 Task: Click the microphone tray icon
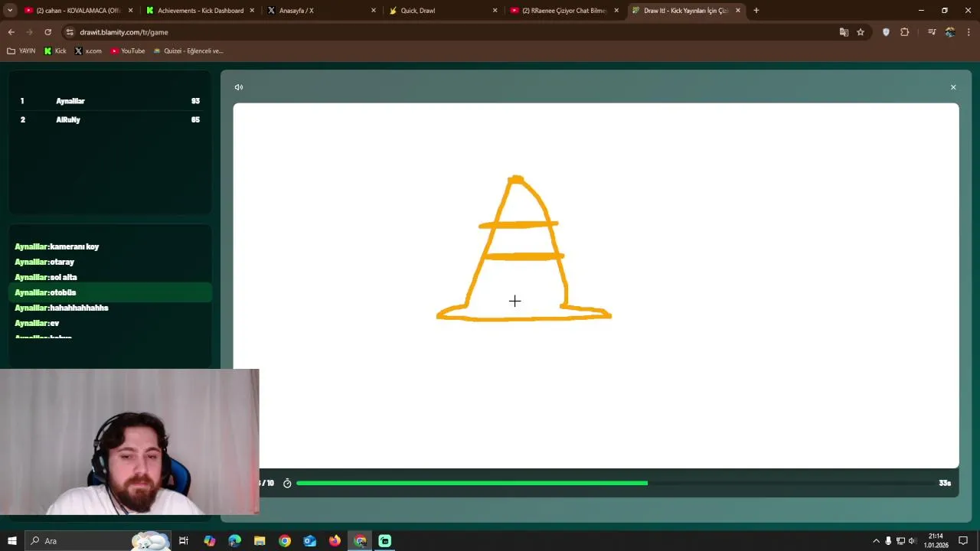pyautogui.click(x=889, y=541)
